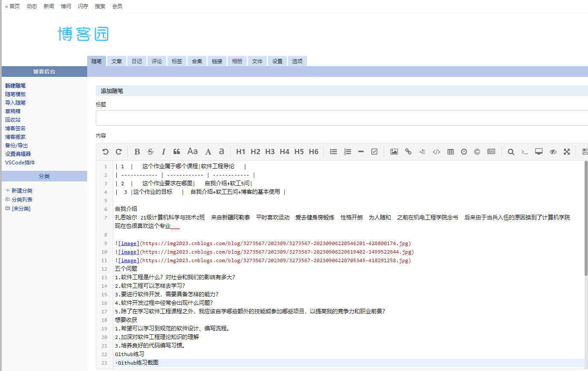Insert a reference link anchor
This screenshot has width=588, height=371.
click(422, 152)
